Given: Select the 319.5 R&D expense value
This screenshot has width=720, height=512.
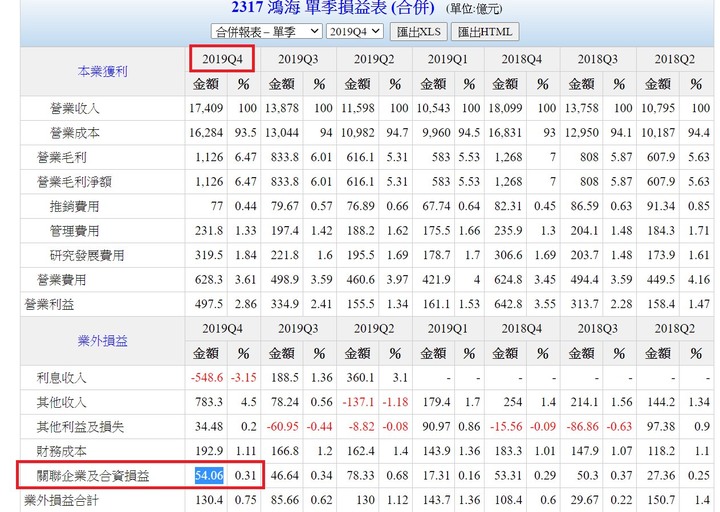Looking at the screenshot, I should (209, 255).
